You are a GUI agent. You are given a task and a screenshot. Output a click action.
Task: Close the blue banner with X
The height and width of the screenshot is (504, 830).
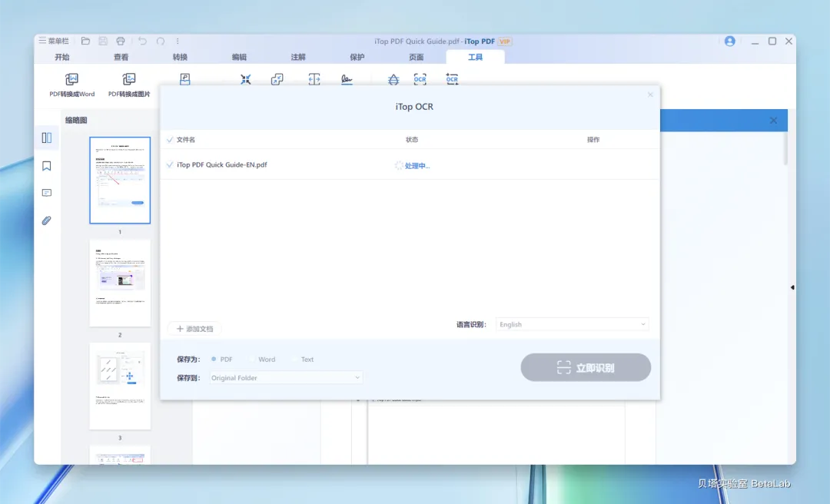click(x=773, y=121)
